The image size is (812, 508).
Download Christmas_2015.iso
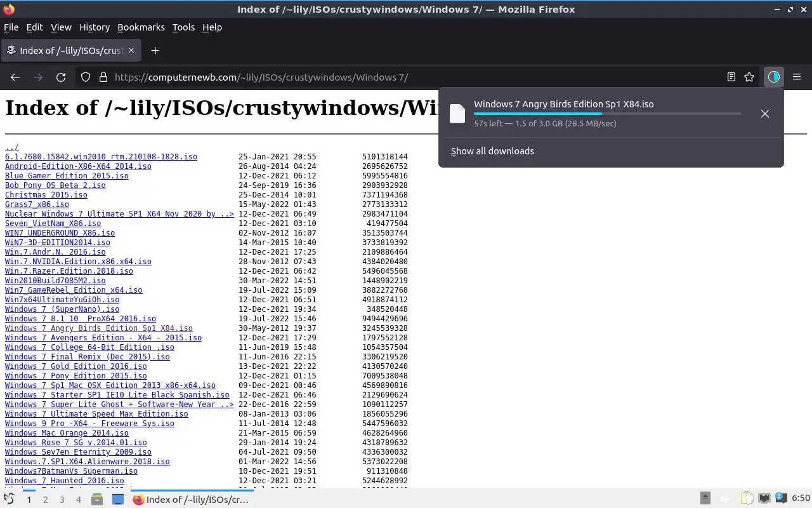coord(46,195)
